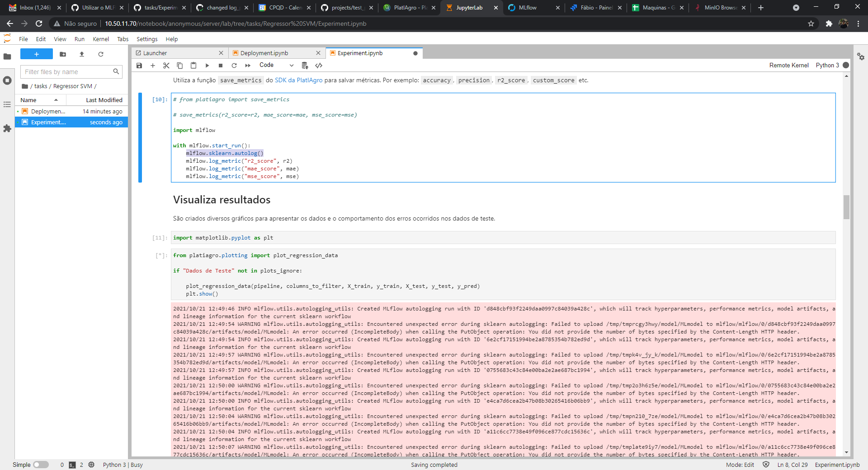Open the View menu
The height and width of the screenshot is (470, 868).
[60, 39]
